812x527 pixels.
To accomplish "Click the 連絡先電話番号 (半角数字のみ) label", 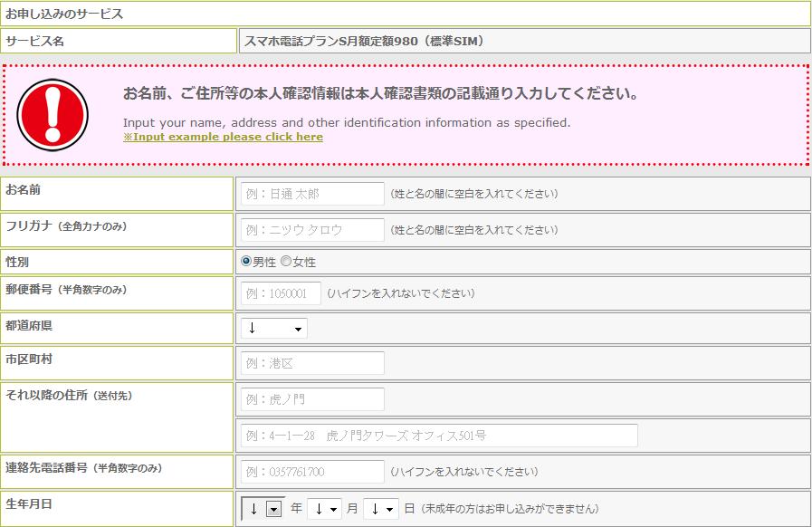I will (84, 468).
